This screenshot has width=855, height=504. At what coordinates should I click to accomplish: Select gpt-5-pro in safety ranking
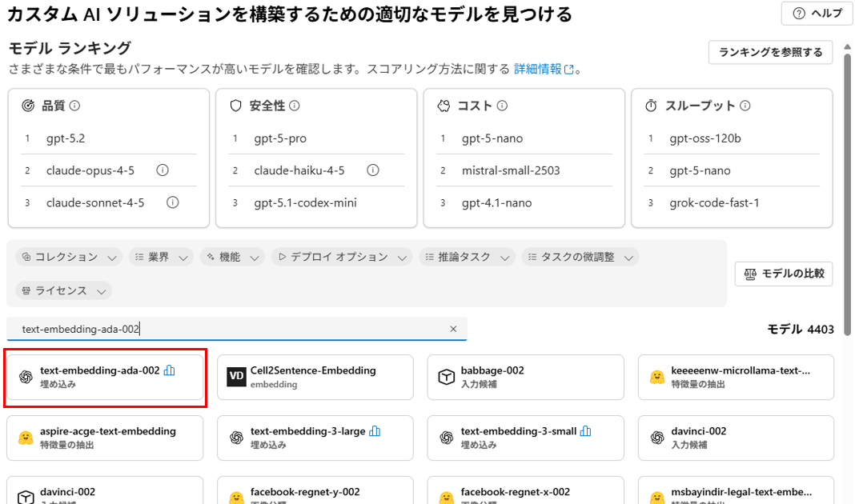click(x=280, y=138)
